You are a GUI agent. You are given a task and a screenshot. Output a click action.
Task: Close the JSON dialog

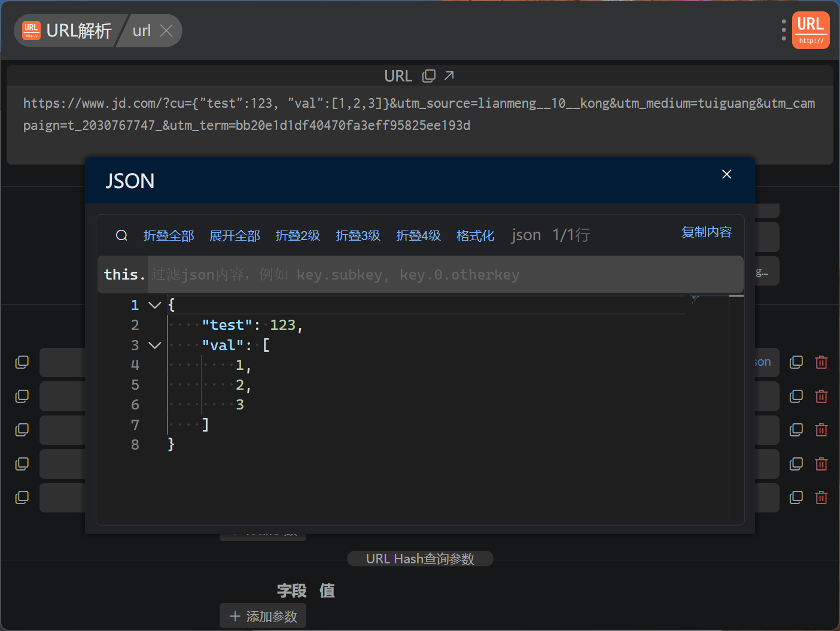[x=726, y=174]
